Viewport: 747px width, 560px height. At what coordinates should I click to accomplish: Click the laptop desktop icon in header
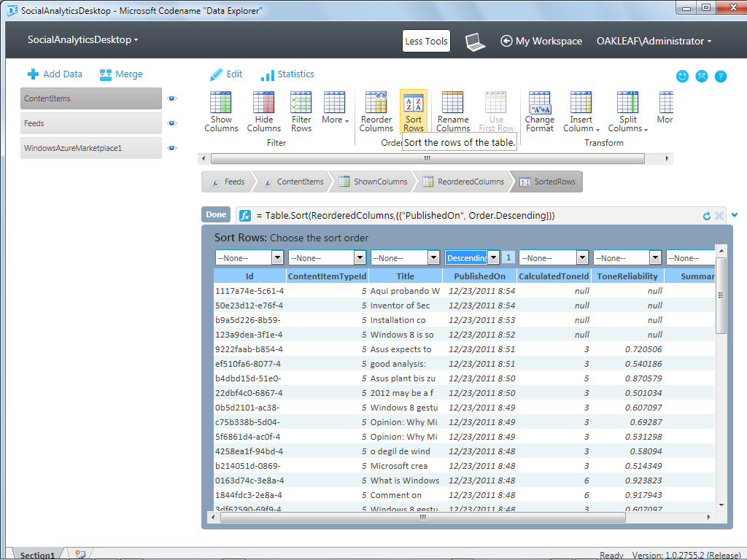coord(475,42)
